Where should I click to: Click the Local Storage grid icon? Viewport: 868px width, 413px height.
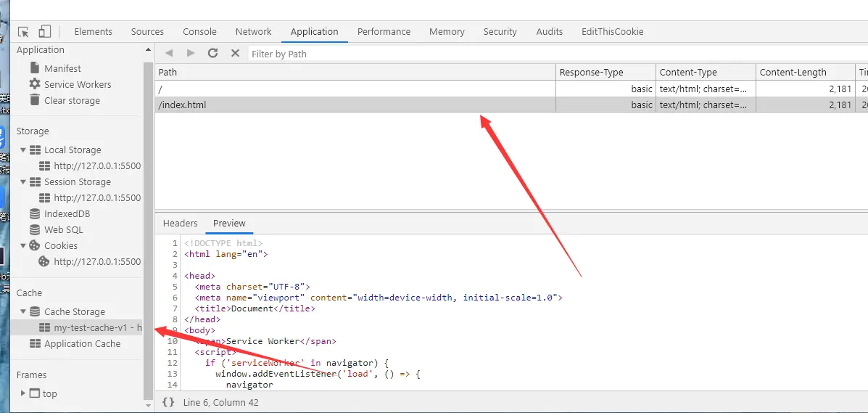[35, 150]
